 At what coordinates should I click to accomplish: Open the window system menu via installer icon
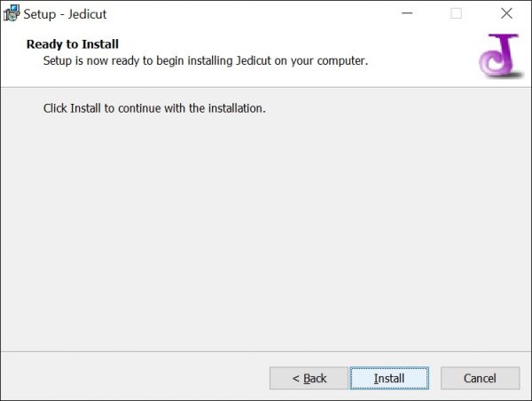(x=12, y=13)
